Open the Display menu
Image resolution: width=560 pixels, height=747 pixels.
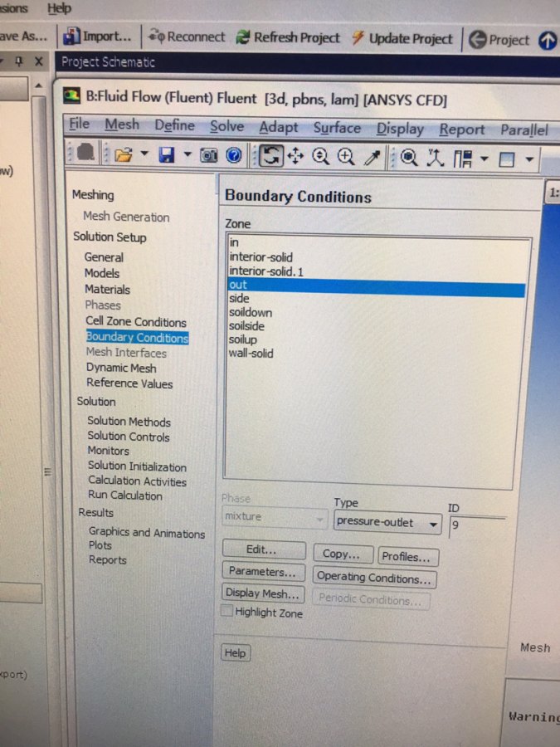pyautogui.click(x=400, y=129)
